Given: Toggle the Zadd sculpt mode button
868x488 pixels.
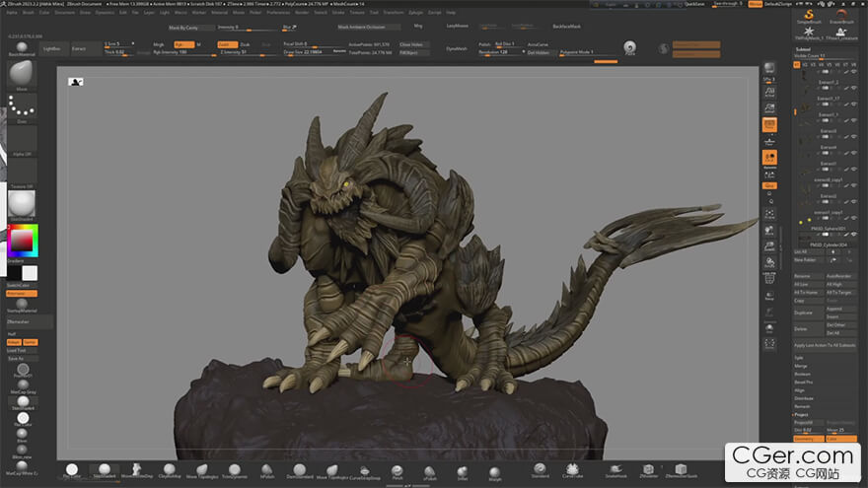Looking at the screenshot, I should click(227, 44).
